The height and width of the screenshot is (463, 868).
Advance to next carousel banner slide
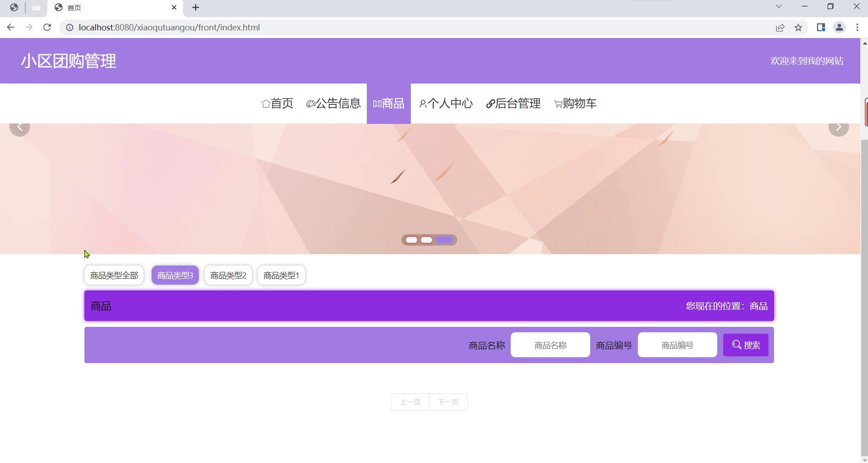pos(838,127)
